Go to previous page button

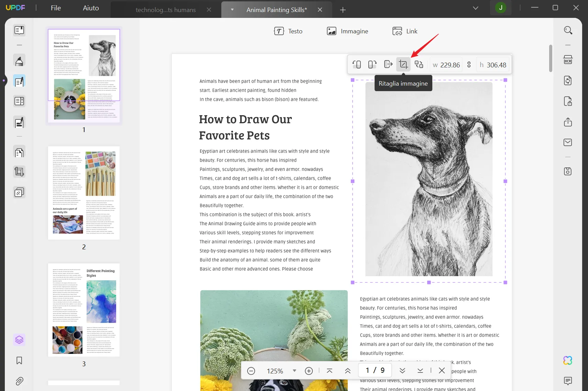pos(348,371)
